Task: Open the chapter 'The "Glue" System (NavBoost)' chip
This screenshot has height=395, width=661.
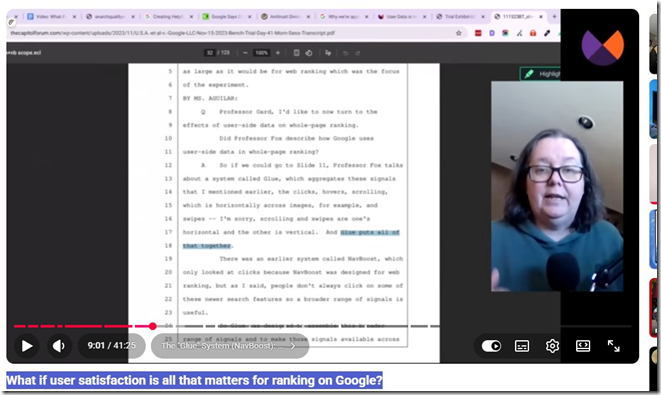Action: coord(230,346)
